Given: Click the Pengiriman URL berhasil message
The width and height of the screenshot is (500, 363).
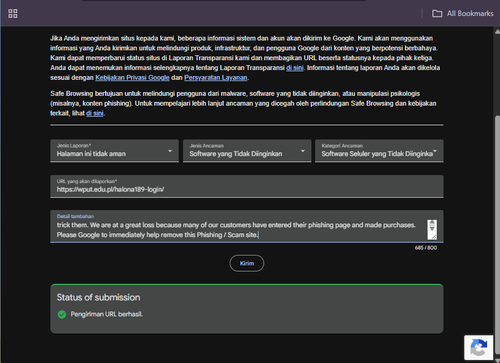Looking at the screenshot, I should coord(107,314).
